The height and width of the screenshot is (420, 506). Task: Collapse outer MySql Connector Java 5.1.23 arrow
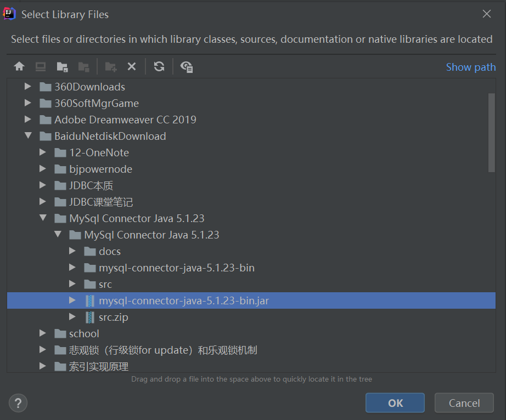43,218
